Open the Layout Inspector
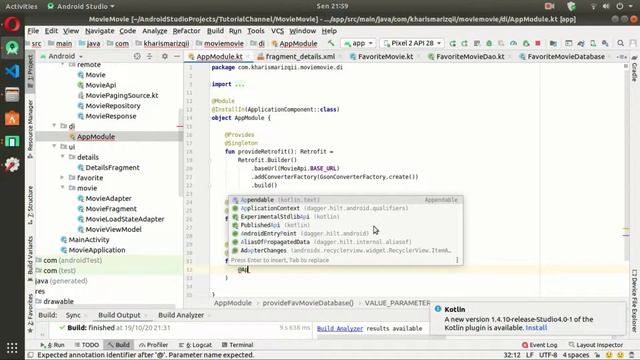Image resolution: width=640 pixels, height=360 pixels. pyautogui.click(x=596, y=345)
